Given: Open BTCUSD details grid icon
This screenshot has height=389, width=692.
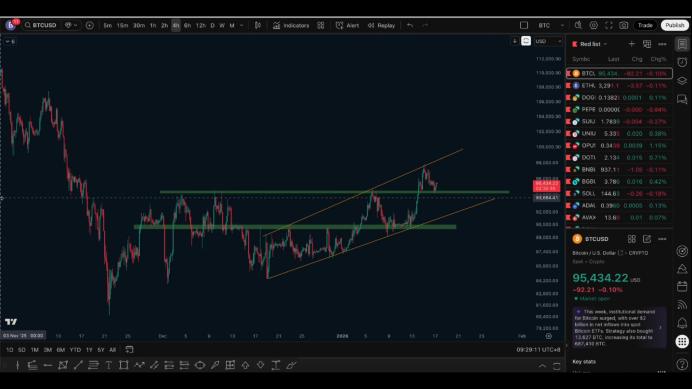Looking at the screenshot, I should pyautogui.click(x=632, y=239).
